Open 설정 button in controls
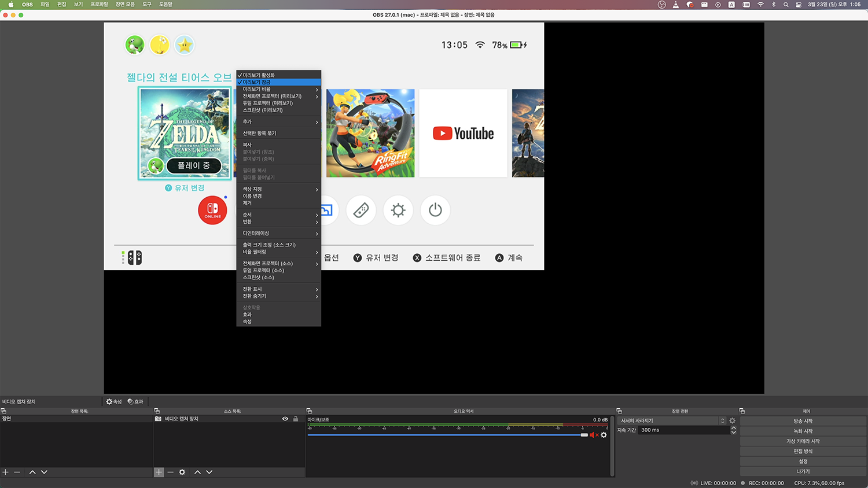 803,461
